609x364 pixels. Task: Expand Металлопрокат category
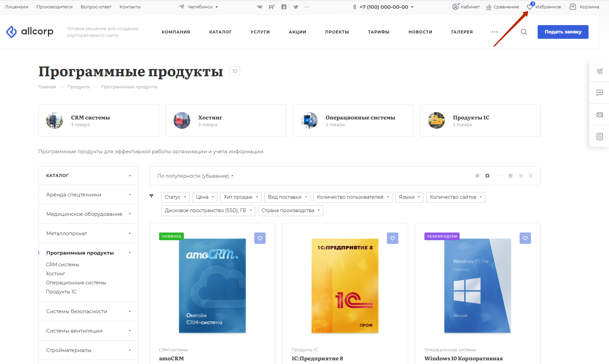[x=130, y=234]
